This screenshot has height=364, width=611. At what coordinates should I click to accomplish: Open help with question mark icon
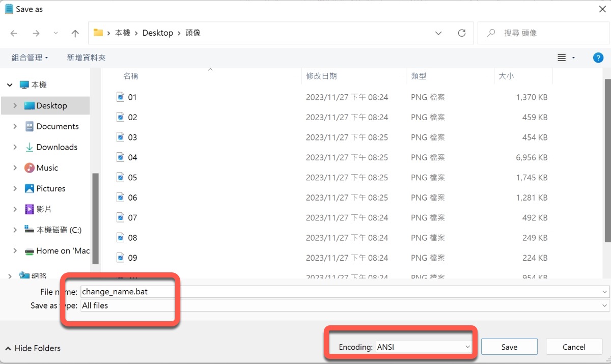[598, 58]
